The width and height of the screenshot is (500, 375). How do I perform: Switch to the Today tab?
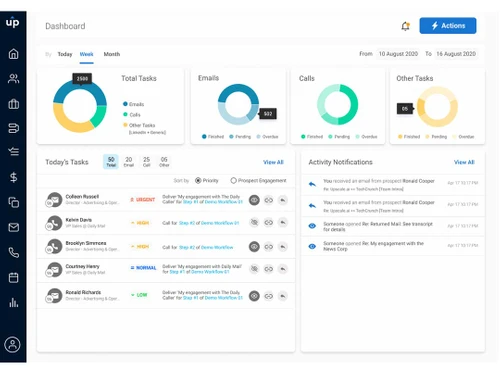point(65,54)
